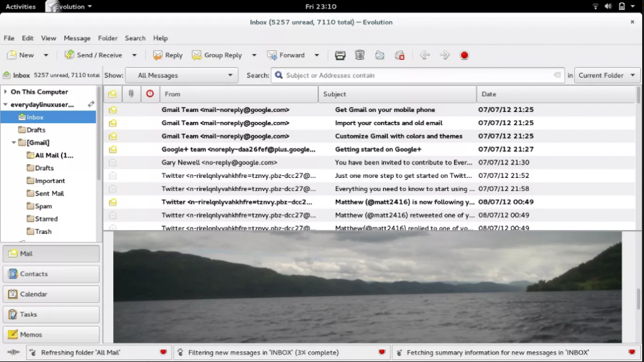Select the Trash folder
This screenshot has width=644, height=362.
coord(43,231)
